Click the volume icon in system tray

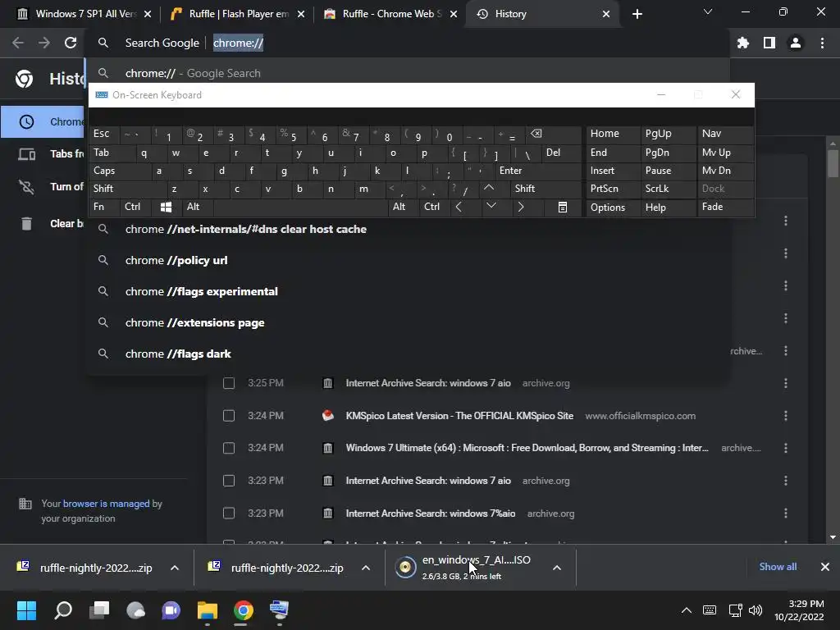coord(756,610)
